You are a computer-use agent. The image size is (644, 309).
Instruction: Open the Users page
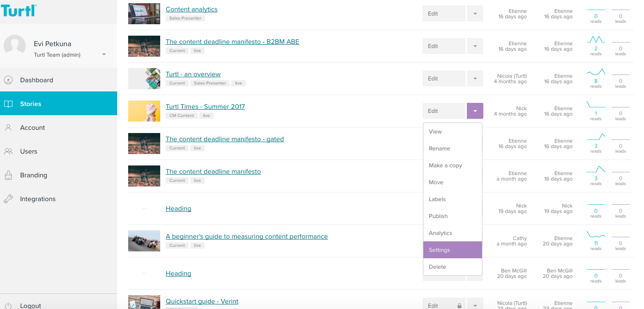click(59, 151)
